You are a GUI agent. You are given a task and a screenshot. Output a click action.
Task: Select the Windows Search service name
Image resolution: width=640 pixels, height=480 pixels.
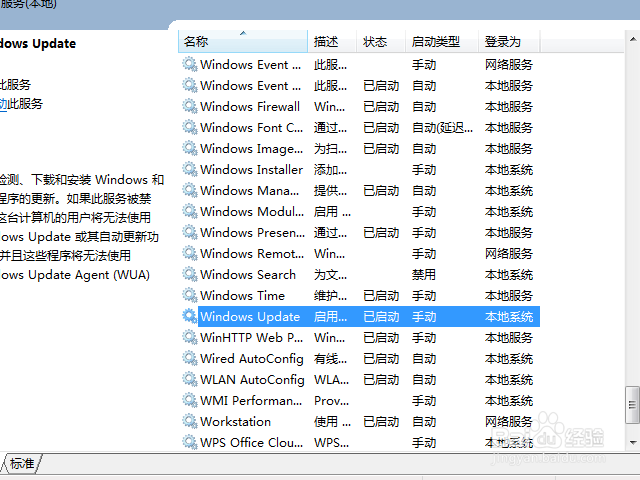point(248,275)
